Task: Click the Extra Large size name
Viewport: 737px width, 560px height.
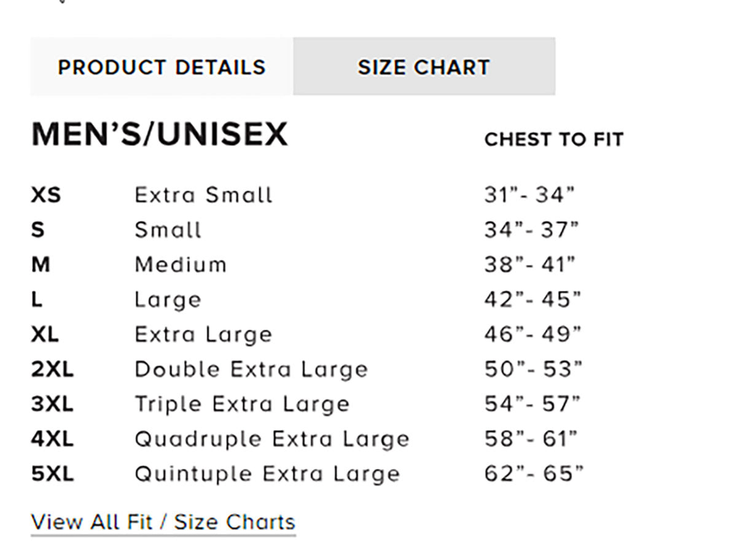Action: pyautogui.click(x=203, y=335)
